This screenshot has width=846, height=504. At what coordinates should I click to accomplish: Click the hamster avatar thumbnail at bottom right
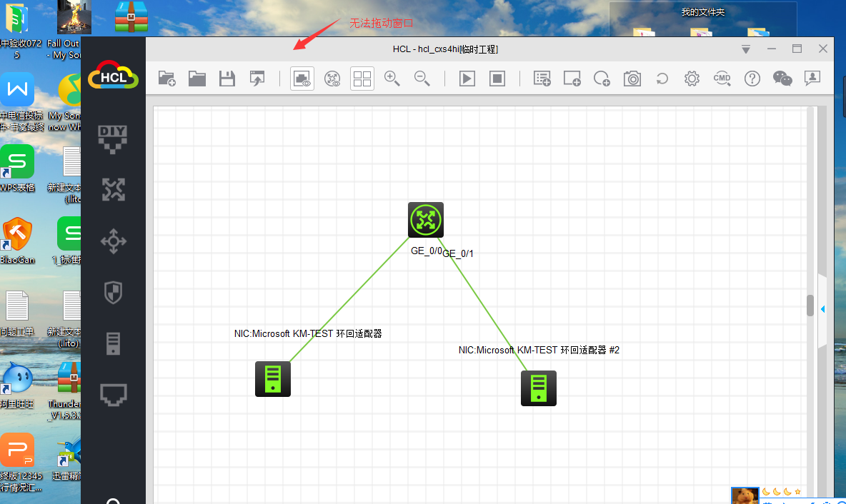(x=745, y=495)
